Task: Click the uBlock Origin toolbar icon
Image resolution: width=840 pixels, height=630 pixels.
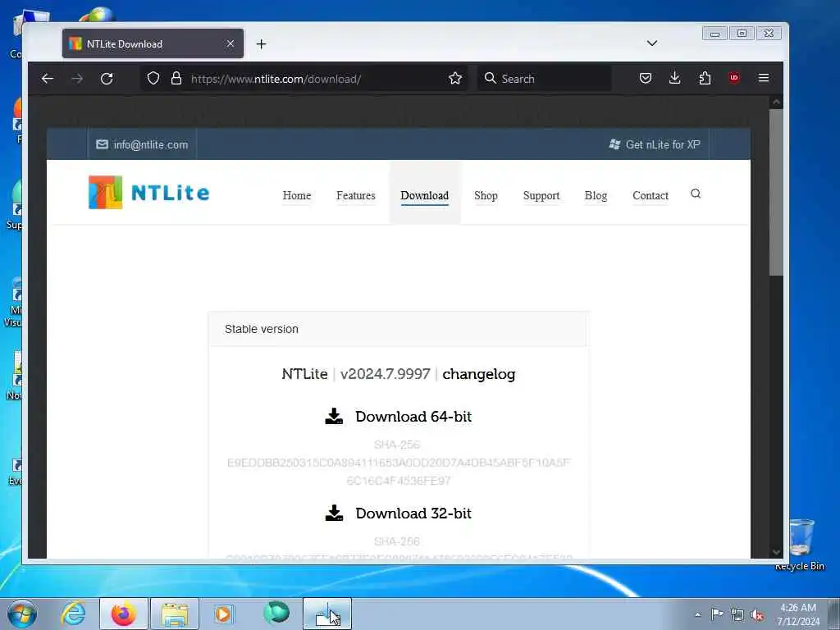Action: click(x=734, y=78)
